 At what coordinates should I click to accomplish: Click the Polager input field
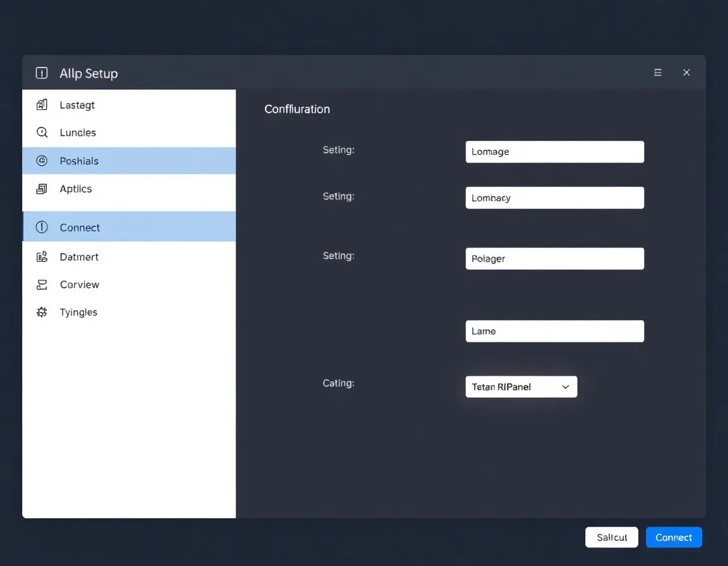coord(555,258)
